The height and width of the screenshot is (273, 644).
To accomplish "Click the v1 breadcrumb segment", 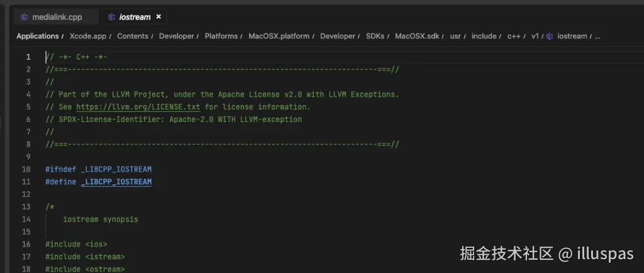I will tap(535, 36).
